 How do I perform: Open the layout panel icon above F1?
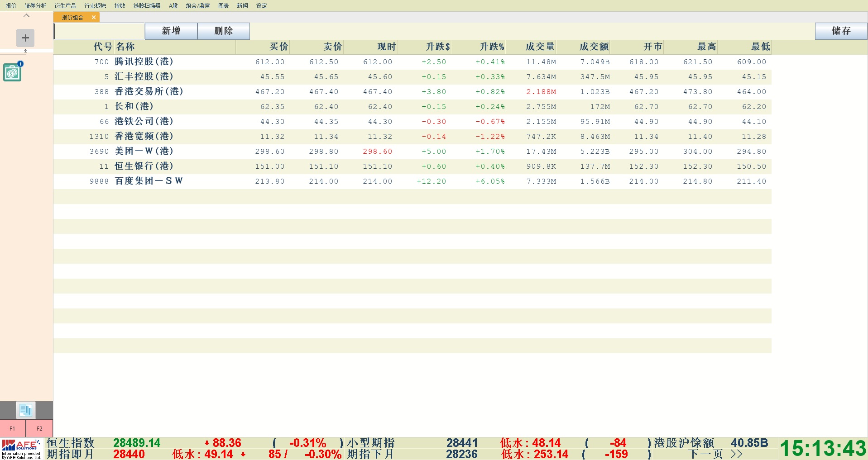point(26,410)
